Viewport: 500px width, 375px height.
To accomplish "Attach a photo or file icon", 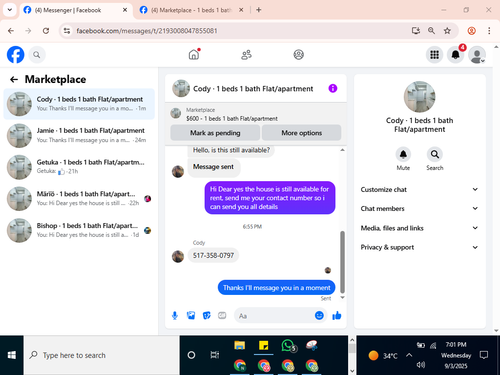I will 191,315.
